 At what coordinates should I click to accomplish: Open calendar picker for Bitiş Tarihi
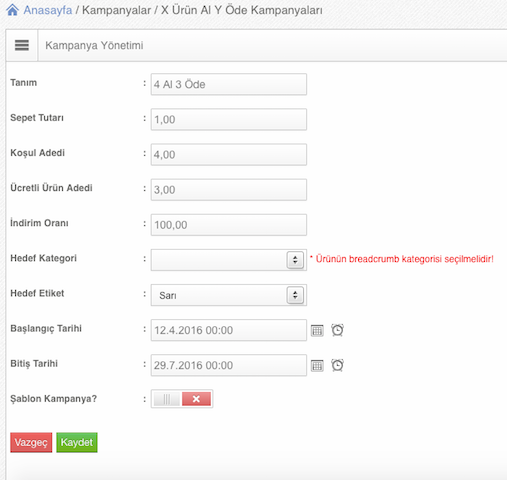(317, 365)
